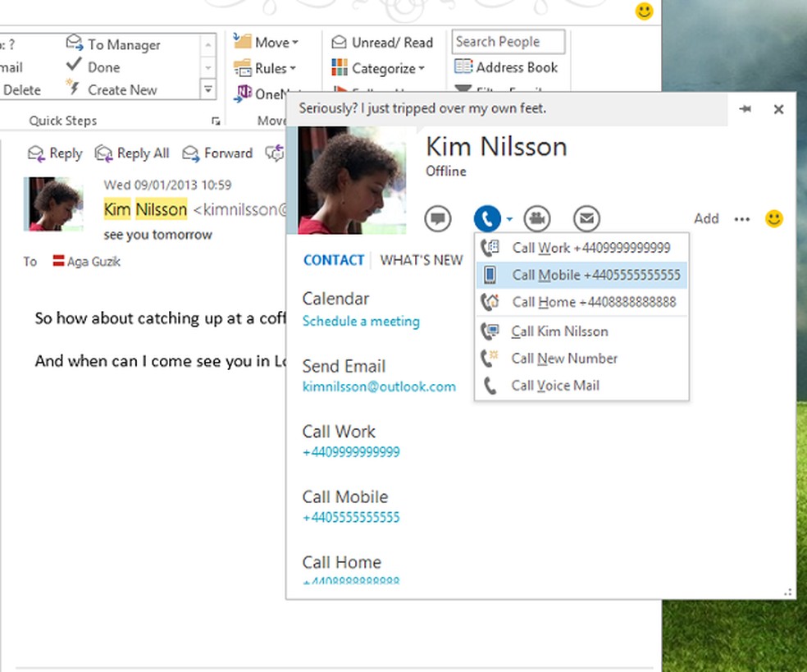Switch to the WHAT'S NEW tab
Viewport: 807px width, 672px height.
click(x=421, y=259)
